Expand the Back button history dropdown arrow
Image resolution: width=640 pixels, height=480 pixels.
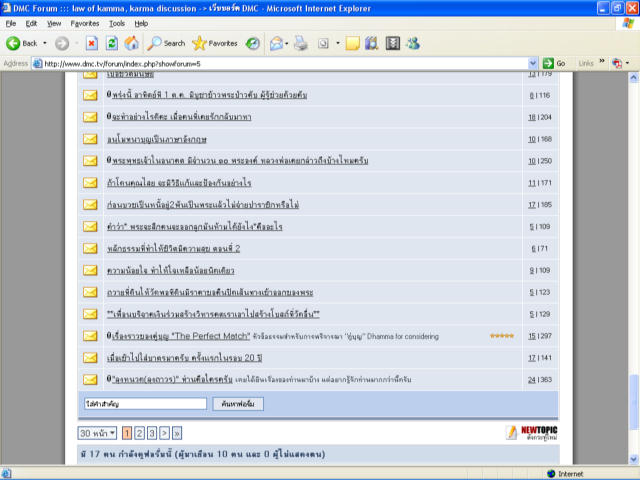[x=44, y=43]
